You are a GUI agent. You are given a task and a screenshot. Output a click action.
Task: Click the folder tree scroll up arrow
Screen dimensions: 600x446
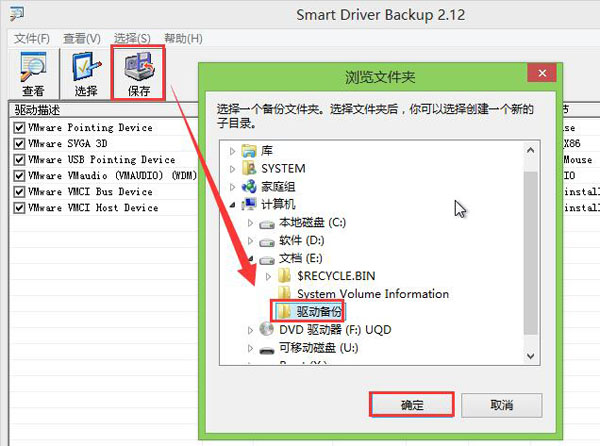click(x=530, y=150)
